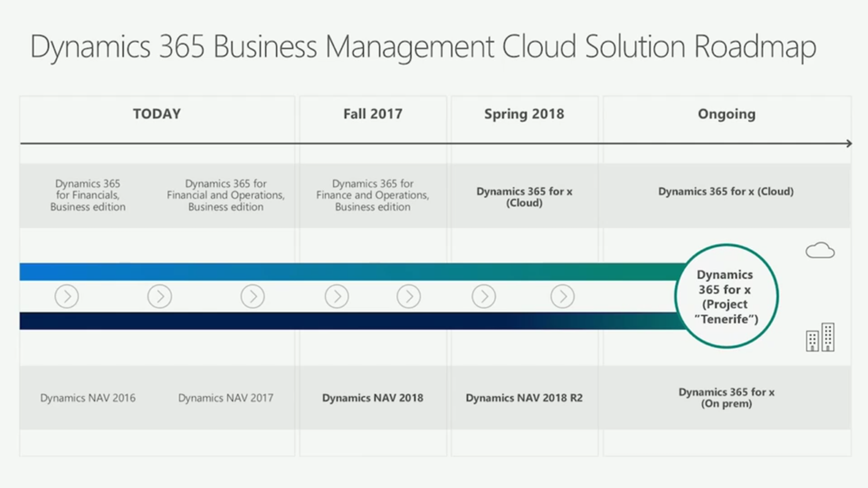Screen dimensions: 868x488
Task: Click the Dynamics NAV 2017 label
Action: click(226, 398)
